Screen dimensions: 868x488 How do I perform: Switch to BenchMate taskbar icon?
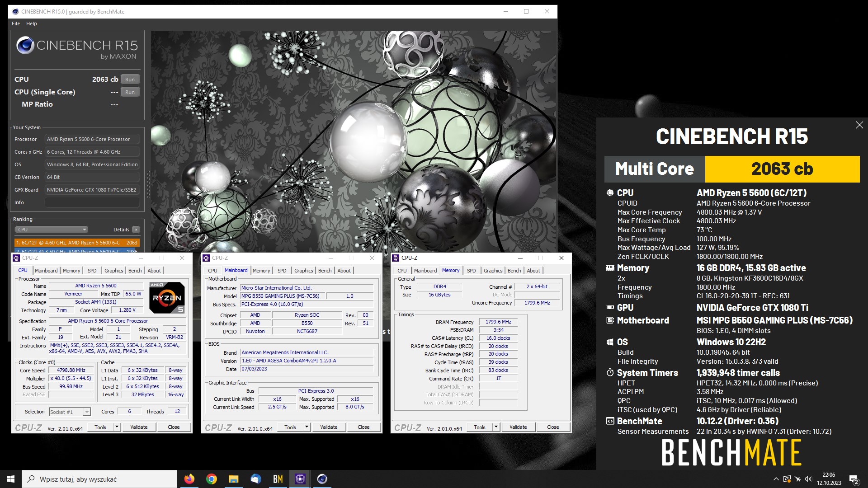click(x=278, y=479)
